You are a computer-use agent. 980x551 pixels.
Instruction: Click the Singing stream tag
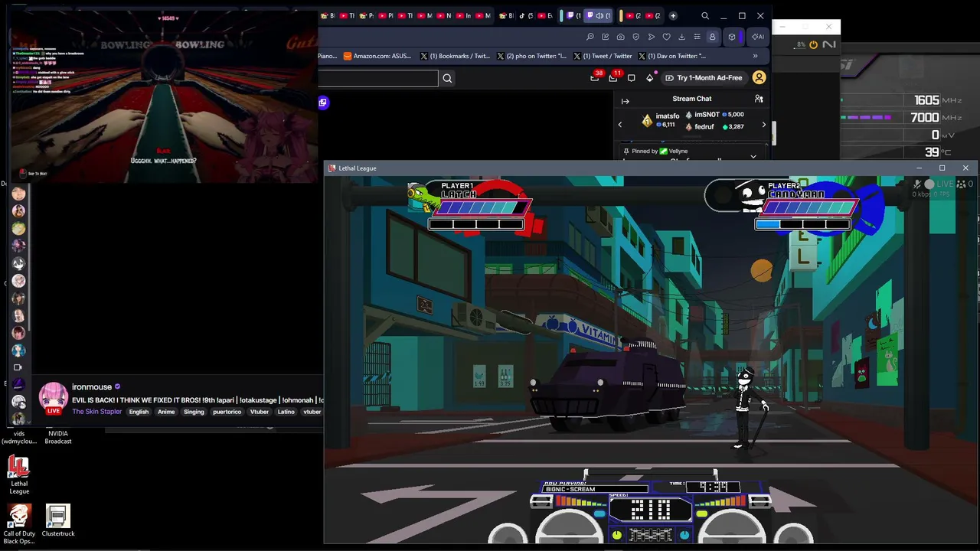(194, 412)
